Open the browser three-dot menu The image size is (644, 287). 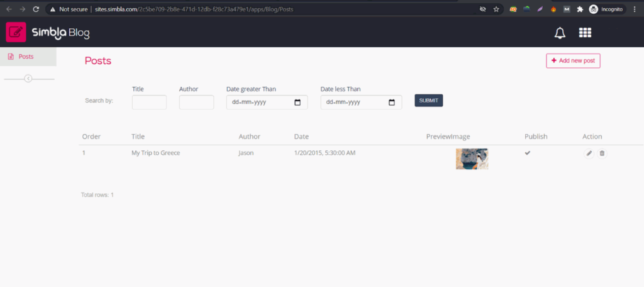point(635,9)
